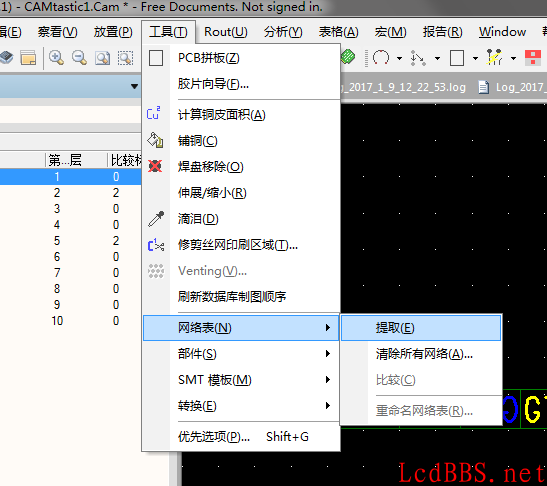547x486 pixels.
Task: Click the Cu² copper area icon
Action: pyautogui.click(x=154, y=114)
